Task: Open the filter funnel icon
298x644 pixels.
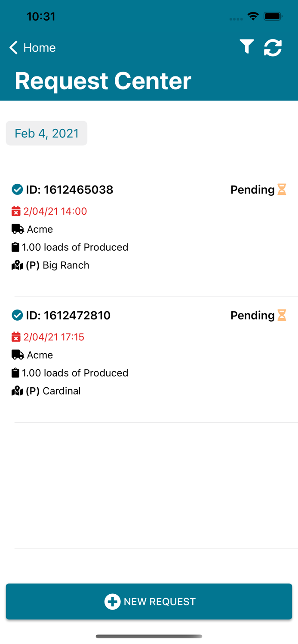Action: click(247, 47)
